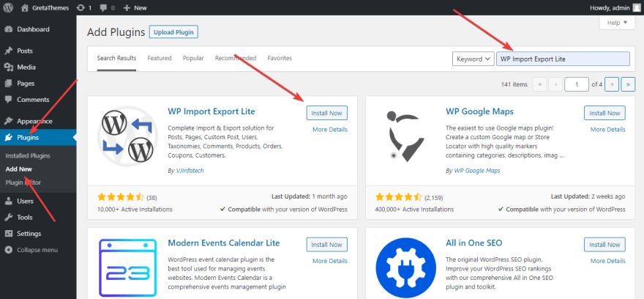Viewport: 644px width, 299px height.
Task: Click 400,000+ Active Installations text
Action: coord(414,209)
